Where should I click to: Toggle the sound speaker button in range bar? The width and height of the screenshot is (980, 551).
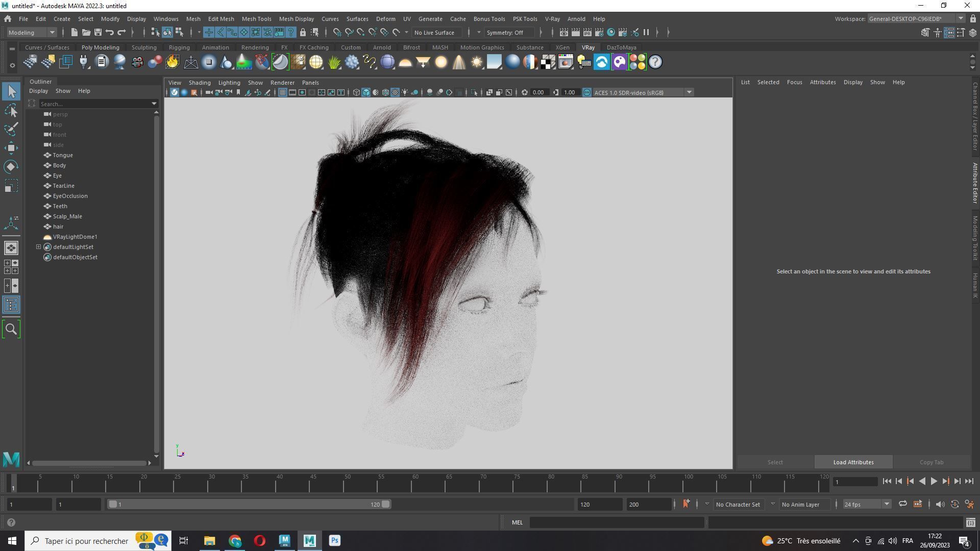pyautogui.click(x=940, y=504)
